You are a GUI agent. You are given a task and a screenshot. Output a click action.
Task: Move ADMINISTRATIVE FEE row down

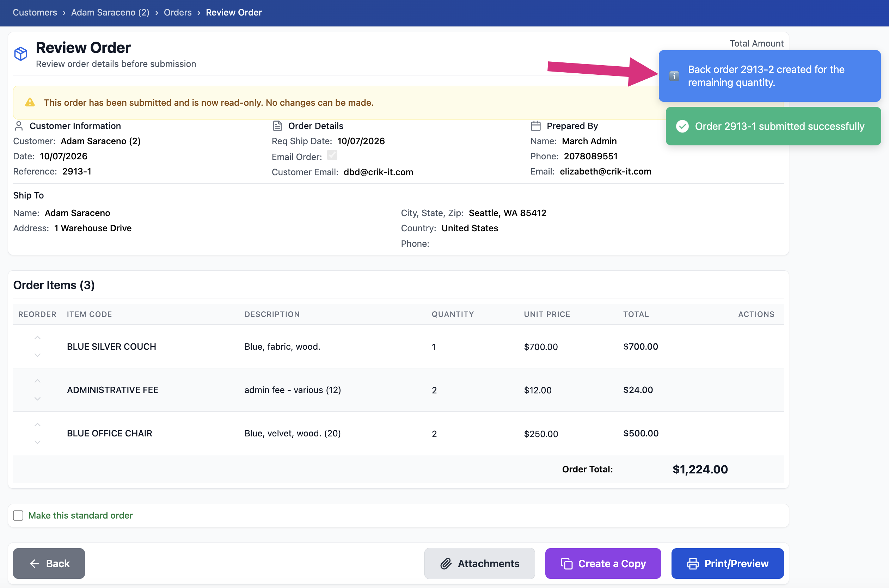point(37,399)
